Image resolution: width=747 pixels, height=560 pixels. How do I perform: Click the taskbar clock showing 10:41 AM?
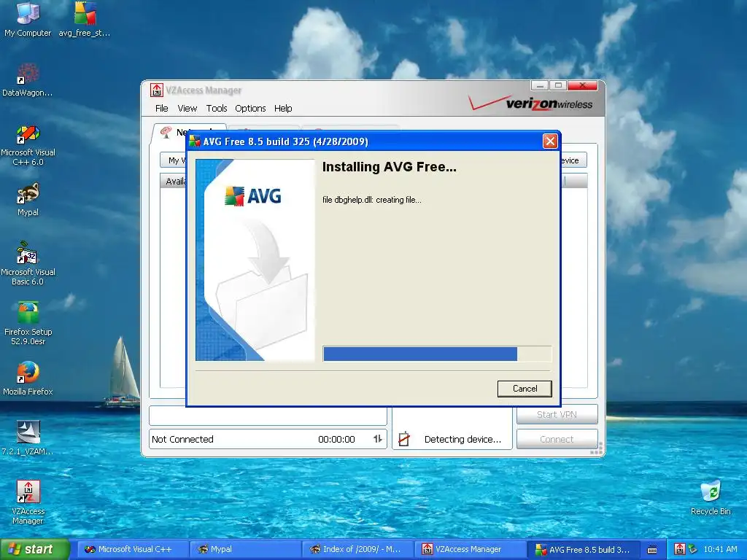(x=720, y=549)
